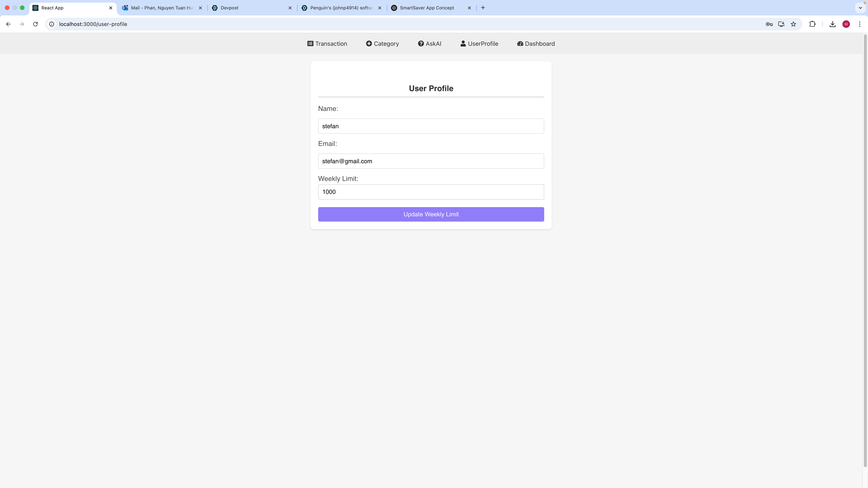Expand the tab search dropdown arrow
Screen dimensions: 868x488
click(860, 8)
